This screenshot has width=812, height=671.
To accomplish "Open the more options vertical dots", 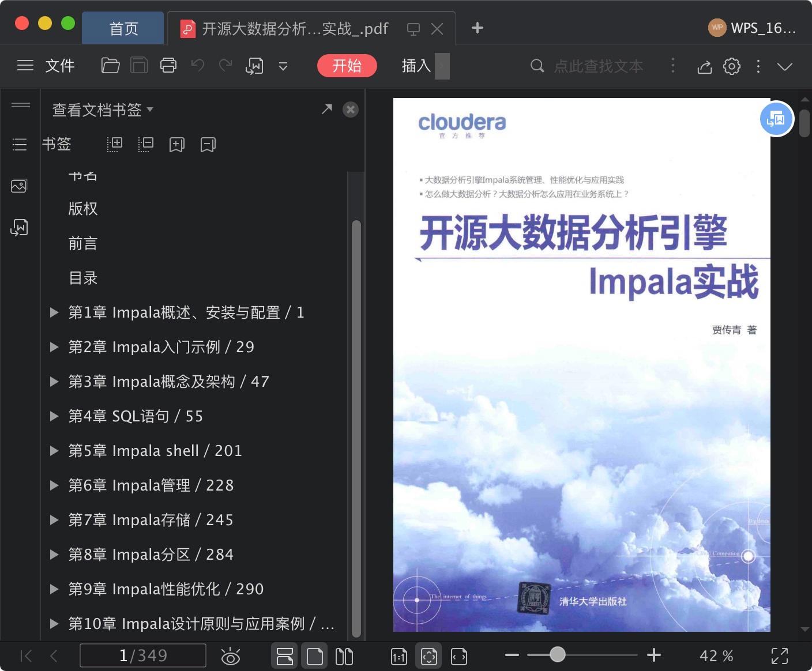I will tap(758, 66).
